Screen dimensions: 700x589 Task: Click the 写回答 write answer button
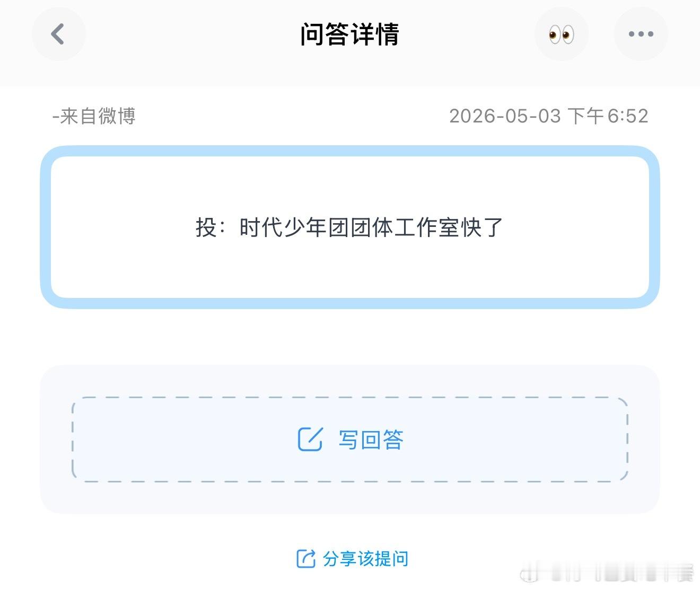pyautogui.click(x=350, y=439)
